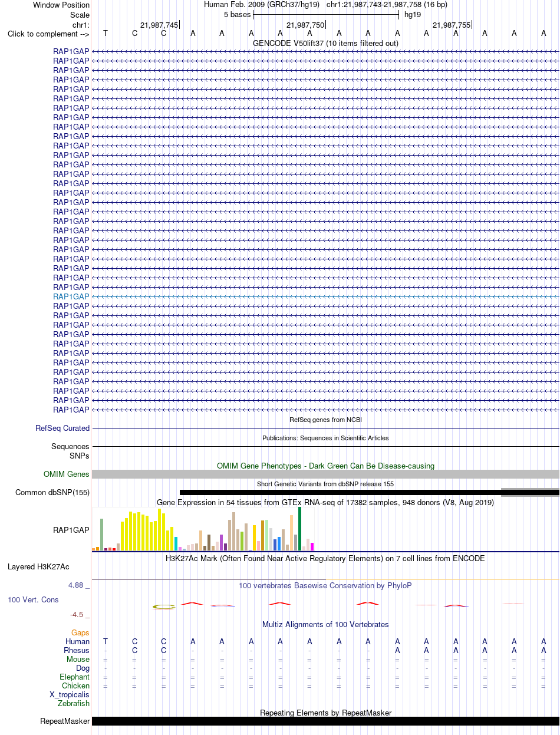Click the Scale track label
Screen dimensions: 560x735
80,15
